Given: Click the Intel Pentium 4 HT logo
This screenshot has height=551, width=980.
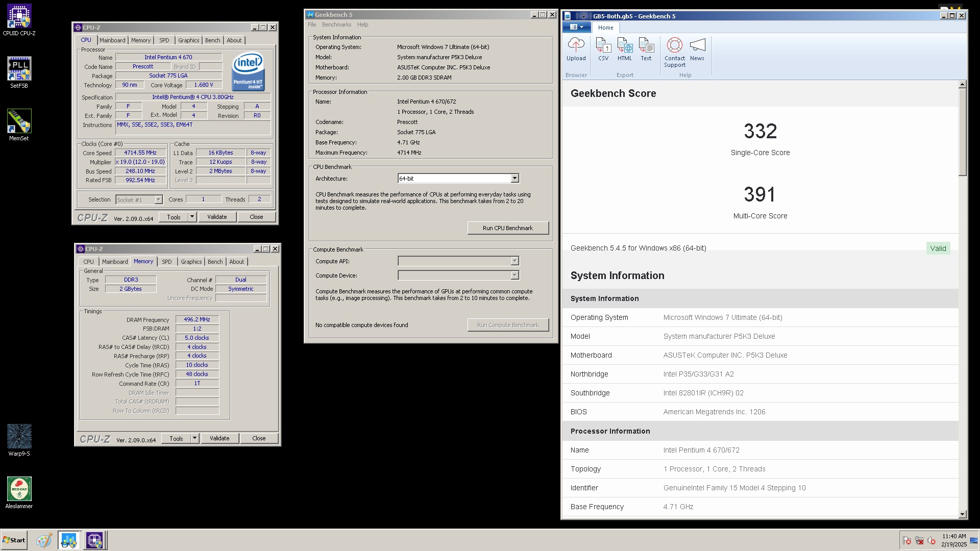Looking at the screenshot, I should (x=248, y=72).
